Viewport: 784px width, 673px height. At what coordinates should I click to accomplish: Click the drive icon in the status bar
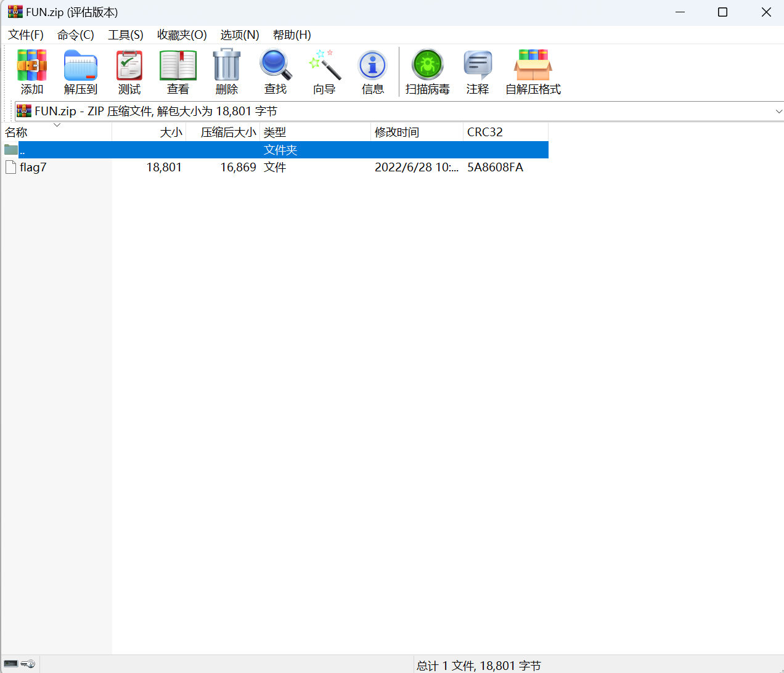tap(11, 664)
